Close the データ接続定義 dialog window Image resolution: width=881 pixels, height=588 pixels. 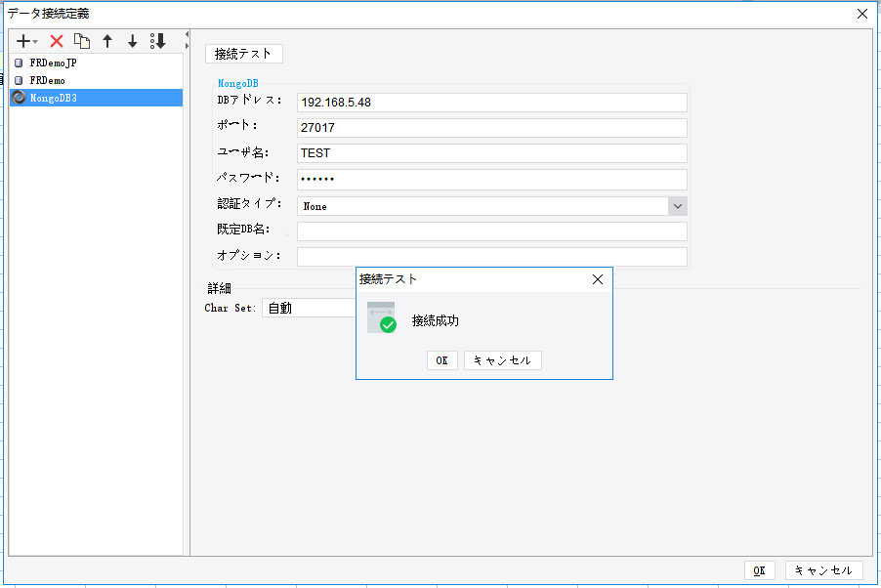(862, 14)
